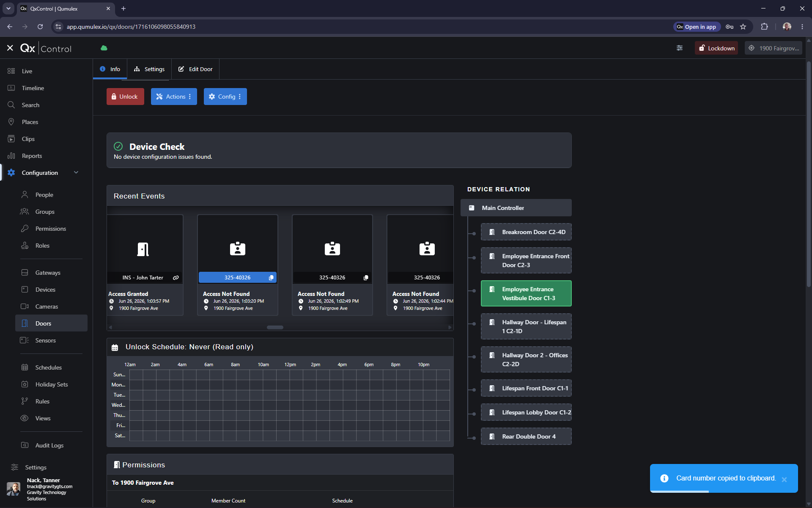Open People under Configuration
The image size is (812, 508).
point(44,195)
